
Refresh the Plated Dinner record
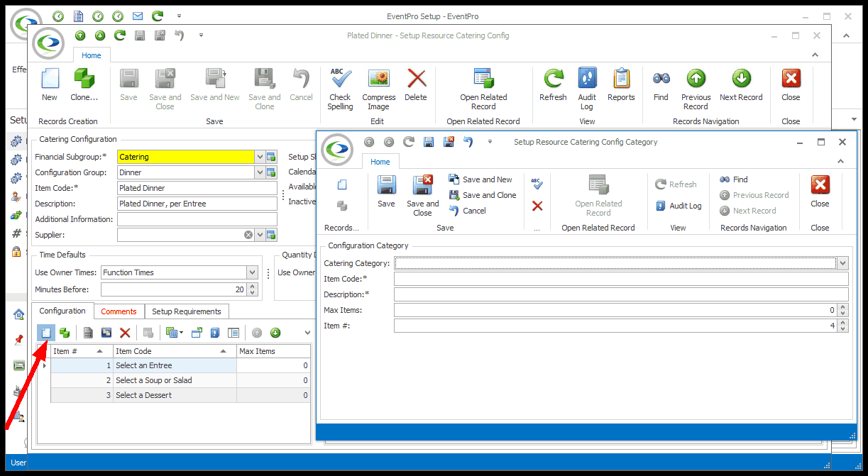(x=553, y=85)
